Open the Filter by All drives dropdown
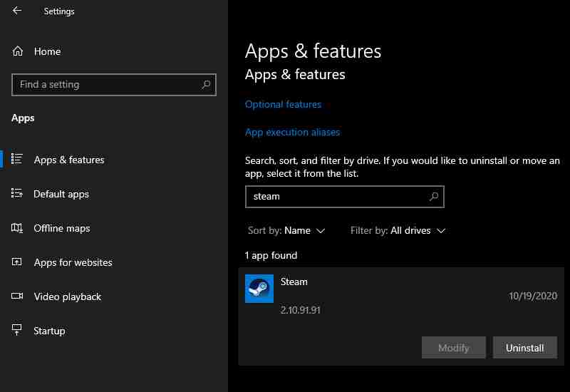Image resolution: width=570 pixels, height=392 pixels. click(398, 230)
